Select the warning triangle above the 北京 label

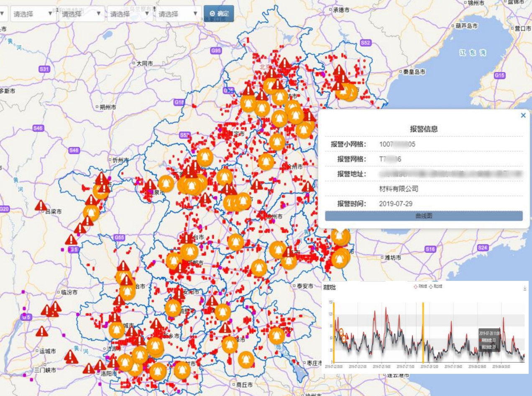coord(285,63)
